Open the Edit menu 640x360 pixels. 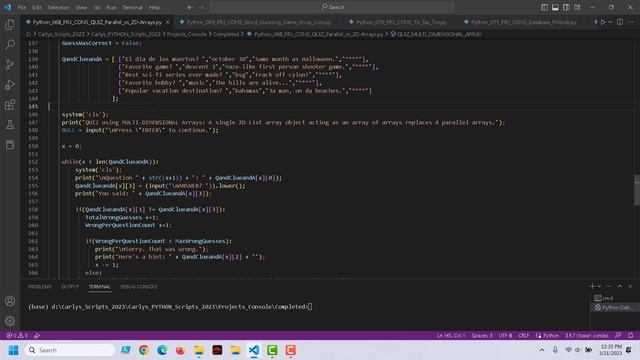(37, 7)
